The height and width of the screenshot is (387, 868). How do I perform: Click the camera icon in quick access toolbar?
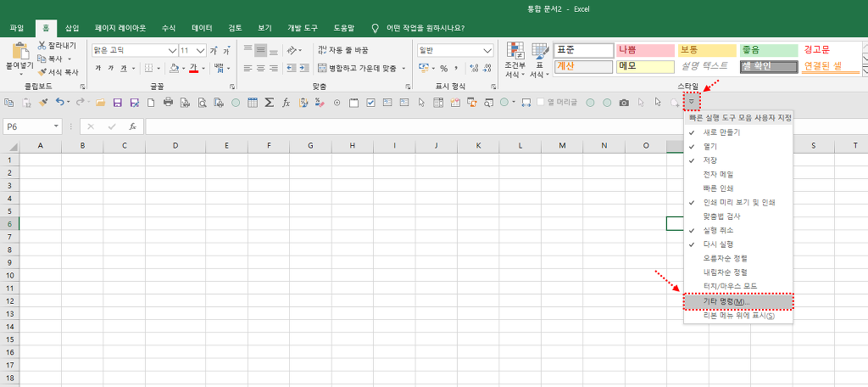(x=624, y=103)
